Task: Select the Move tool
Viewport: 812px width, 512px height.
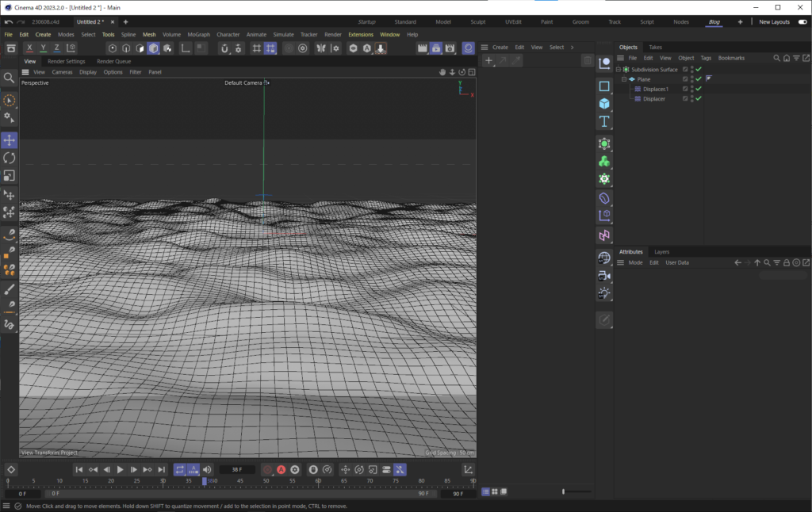Action: click(x=10, y=139)
